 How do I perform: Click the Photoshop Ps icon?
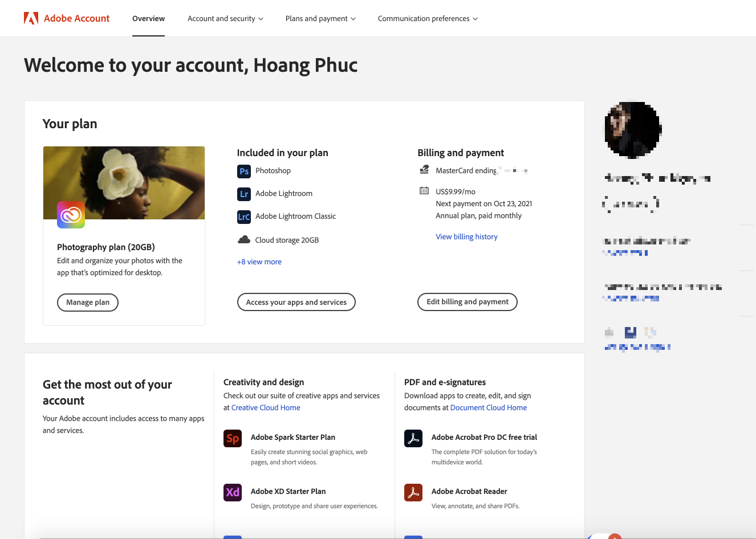pyautogui.click(x=244, y=171)
